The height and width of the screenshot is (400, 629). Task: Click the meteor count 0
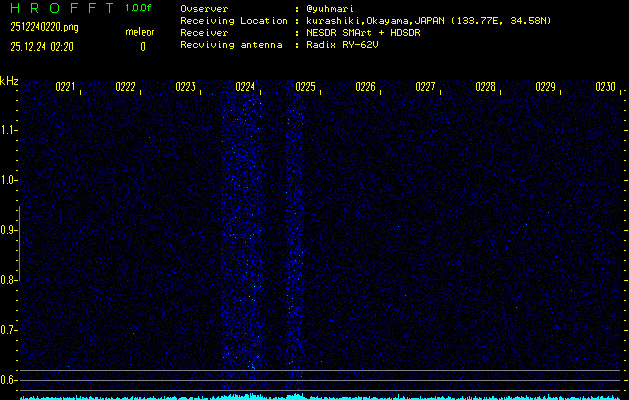pyautogui.click(x=143, y=47)
